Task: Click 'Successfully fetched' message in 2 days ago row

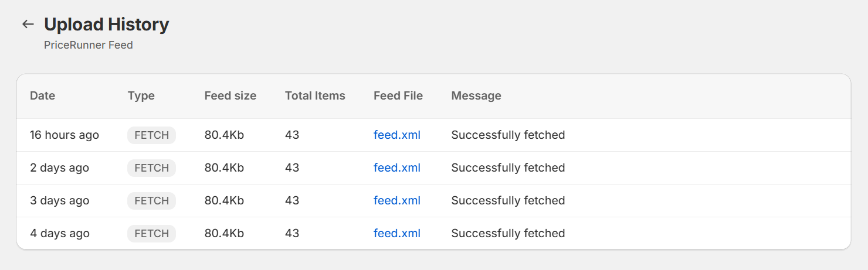Action: [508, 168]
